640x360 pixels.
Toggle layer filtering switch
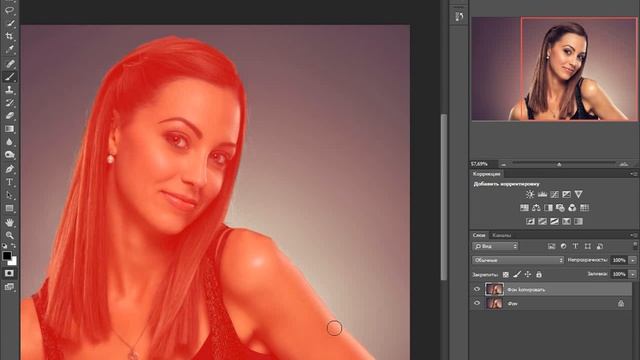(635, 245)
